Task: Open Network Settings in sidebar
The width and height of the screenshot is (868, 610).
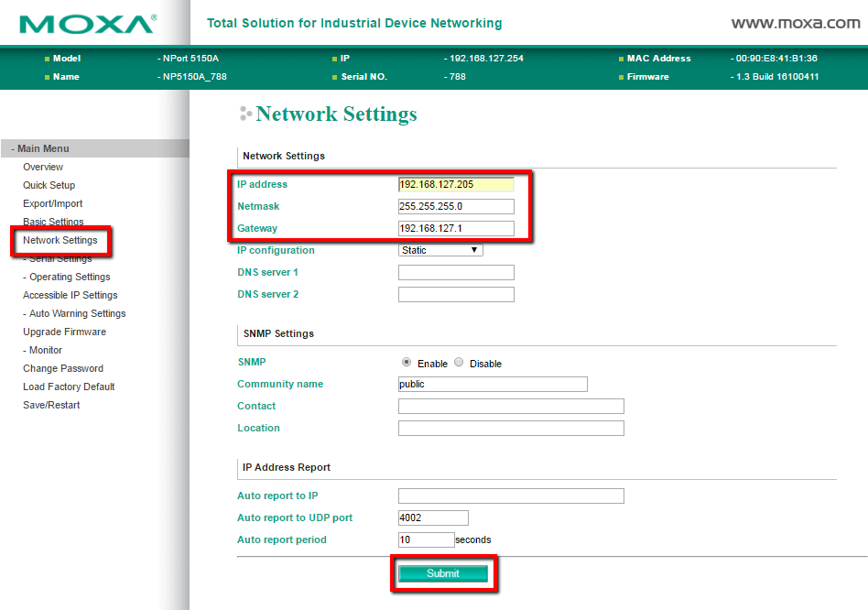Action: tap(60, 240)
